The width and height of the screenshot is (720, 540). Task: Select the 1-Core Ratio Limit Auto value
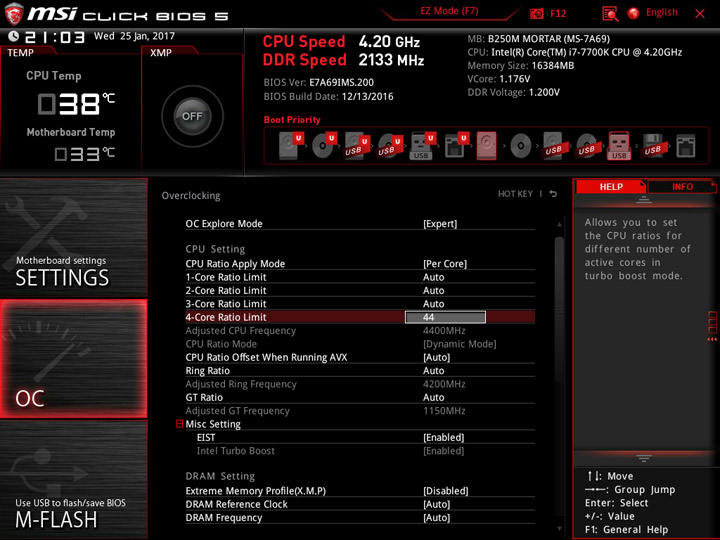433,277
